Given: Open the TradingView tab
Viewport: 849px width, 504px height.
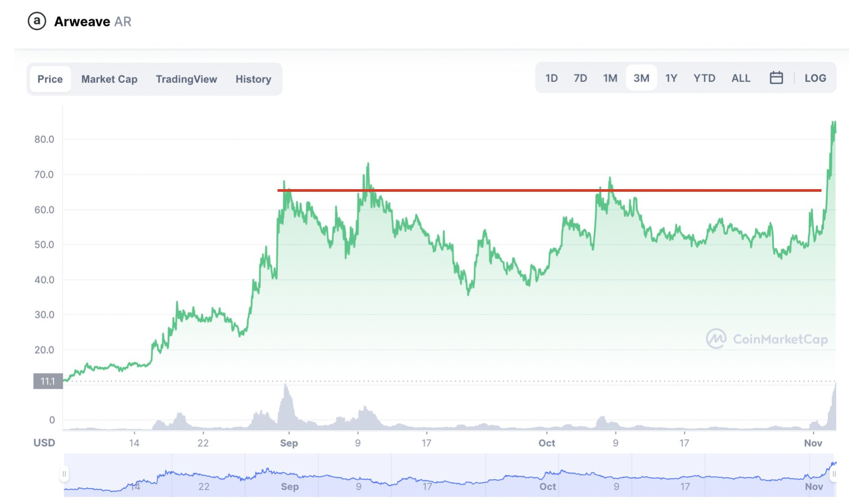Looking at the screenshot, I should [x=186, y=79].
